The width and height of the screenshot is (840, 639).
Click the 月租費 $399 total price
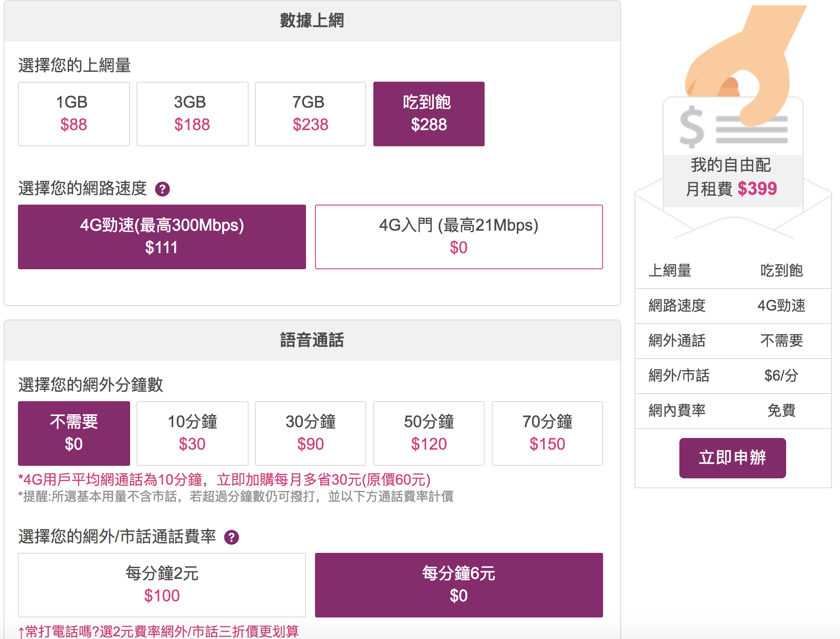pyautogui.click(x=731, y=188)
